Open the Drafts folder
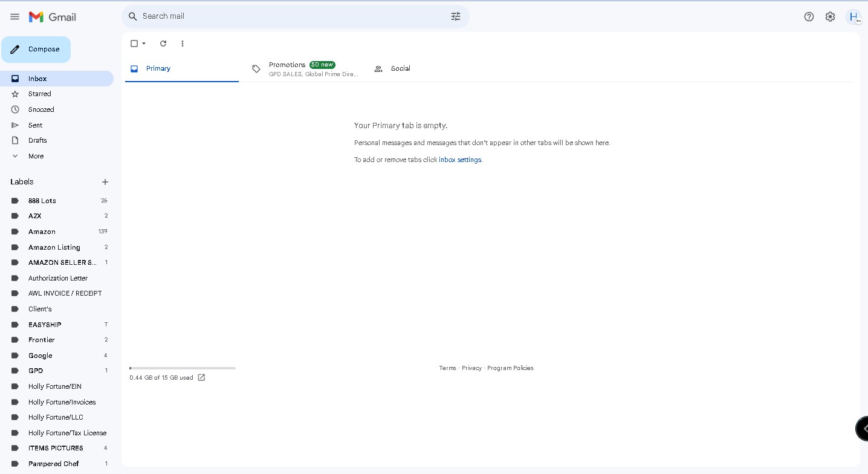Viewport: 868px width, 474px height. [x=57, y=140]
